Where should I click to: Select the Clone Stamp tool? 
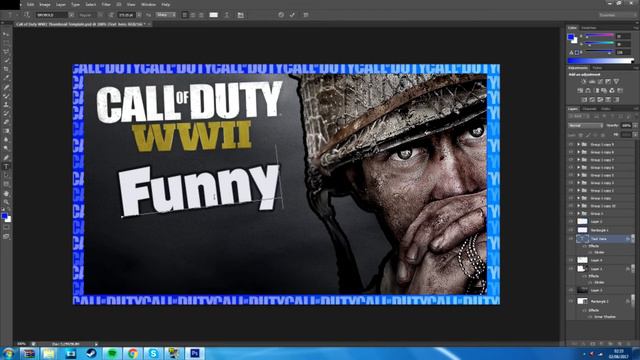coord(6,104)
